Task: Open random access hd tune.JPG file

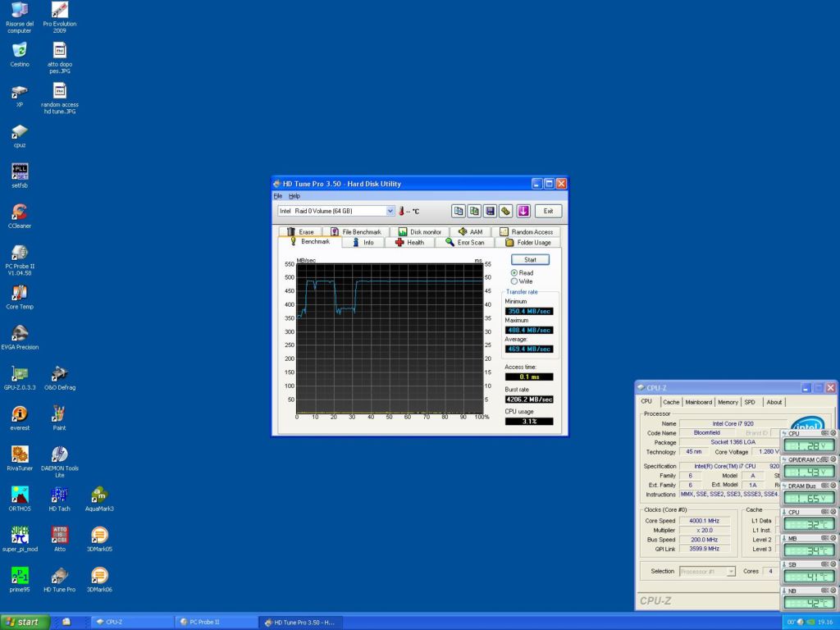Action: (59, 98)
